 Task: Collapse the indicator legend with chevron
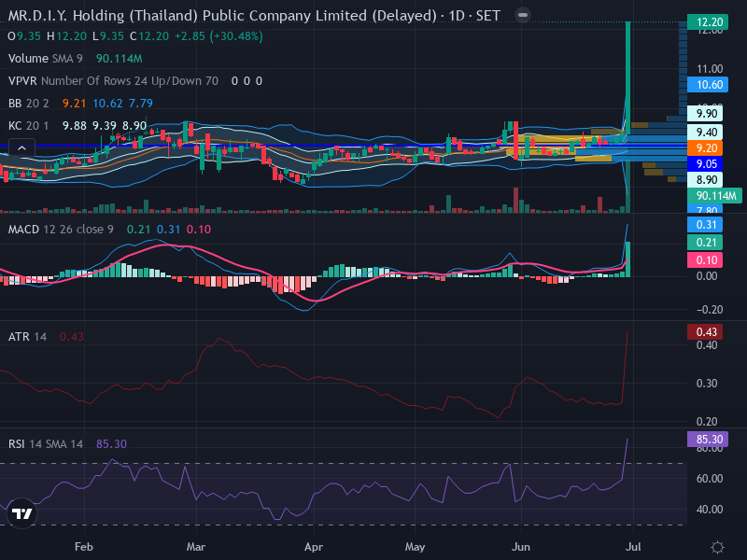[21, 148]
